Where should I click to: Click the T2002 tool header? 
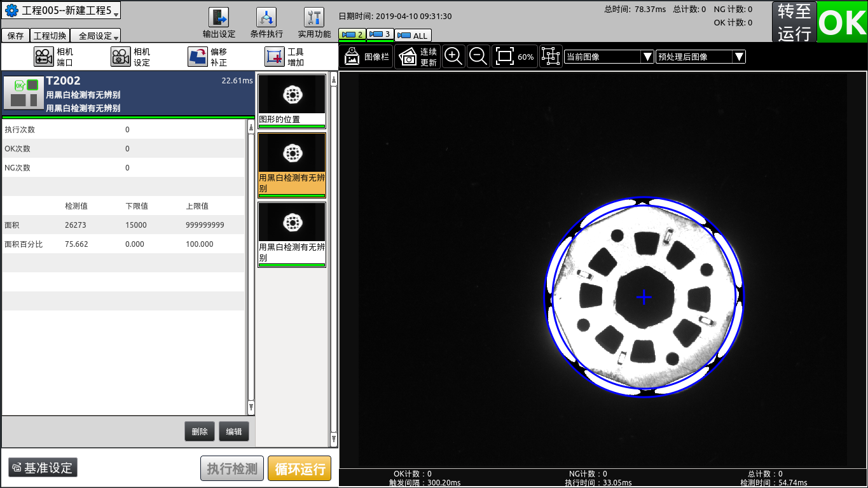[x=128, y=94]
